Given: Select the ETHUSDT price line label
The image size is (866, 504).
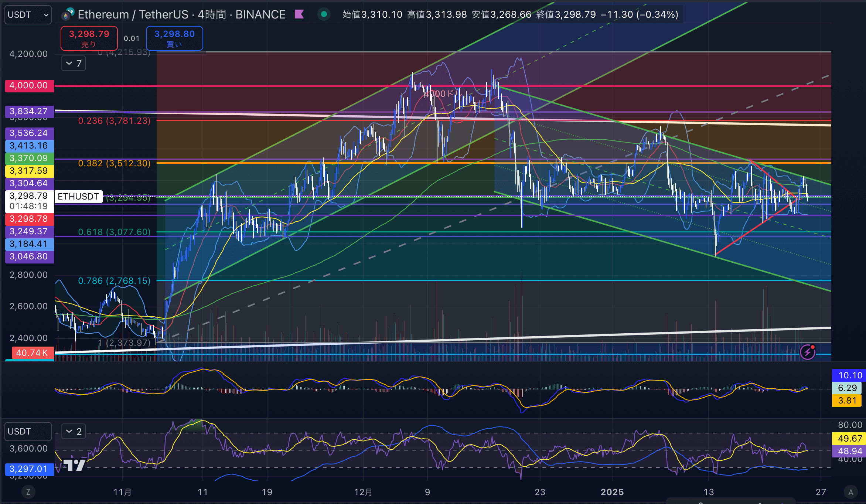Looking at the screenshot, I should tap(78, 197).
